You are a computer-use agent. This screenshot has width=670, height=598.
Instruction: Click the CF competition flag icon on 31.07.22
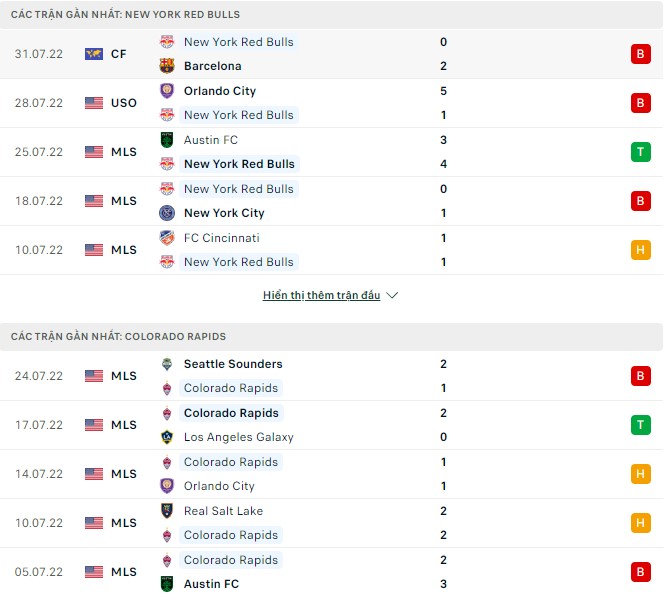tap(94, 54)
